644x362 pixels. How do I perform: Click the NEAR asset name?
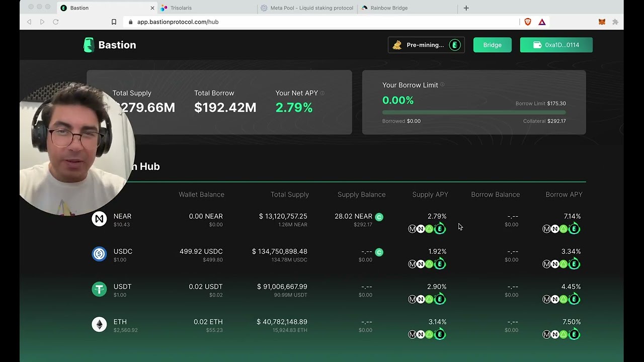(122, 216)
